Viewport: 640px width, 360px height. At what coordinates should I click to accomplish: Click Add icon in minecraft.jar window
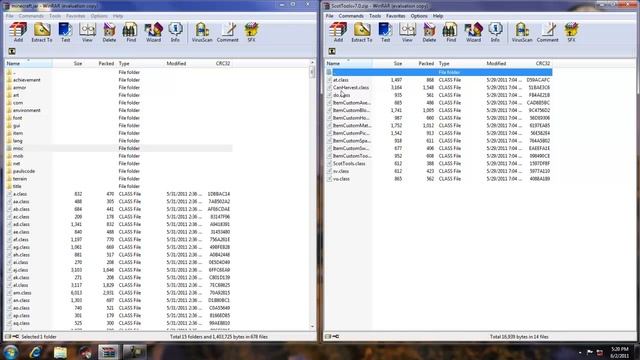18,32
